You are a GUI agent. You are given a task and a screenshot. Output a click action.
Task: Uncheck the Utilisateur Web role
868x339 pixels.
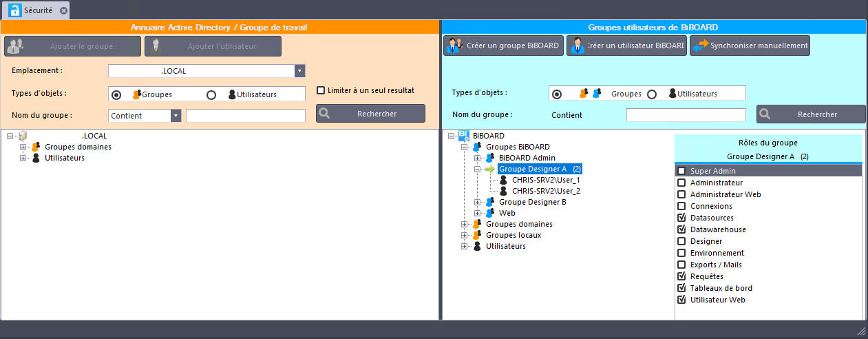click(681, 300)
